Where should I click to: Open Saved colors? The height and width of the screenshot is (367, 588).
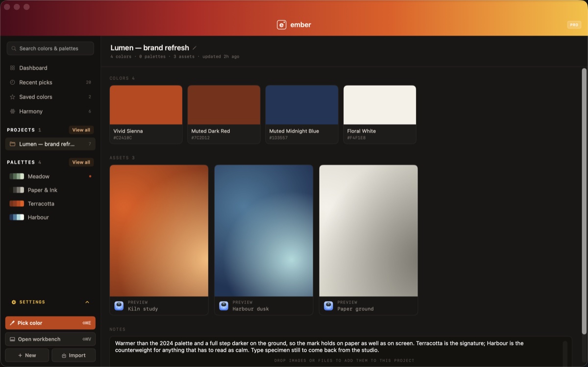pos(50,97)
